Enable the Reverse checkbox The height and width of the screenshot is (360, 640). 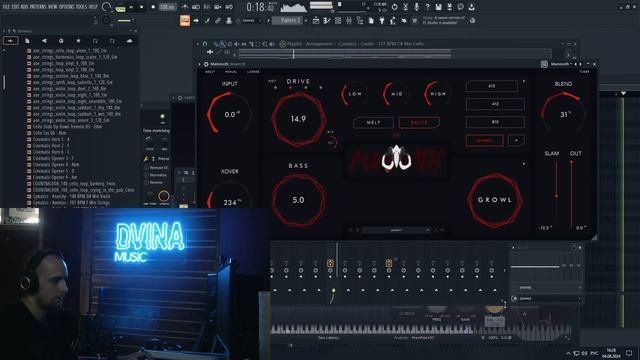[146, 182]
